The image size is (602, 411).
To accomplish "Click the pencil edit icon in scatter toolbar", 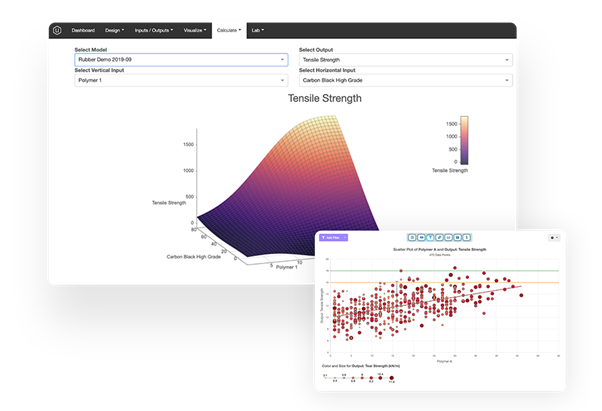I will click(439, 238).
